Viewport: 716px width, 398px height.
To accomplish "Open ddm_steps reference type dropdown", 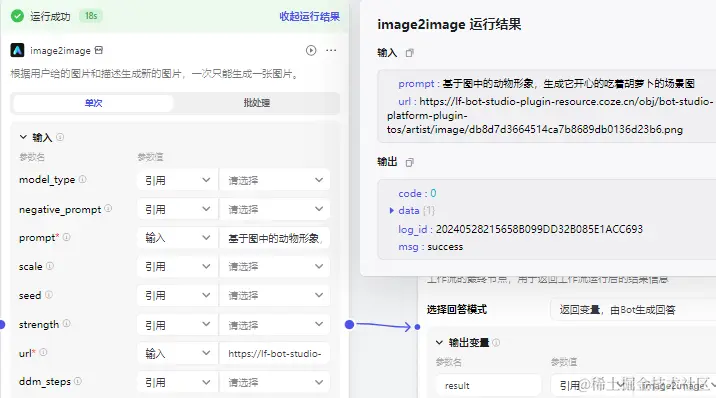I will click(x=177, y=382).
